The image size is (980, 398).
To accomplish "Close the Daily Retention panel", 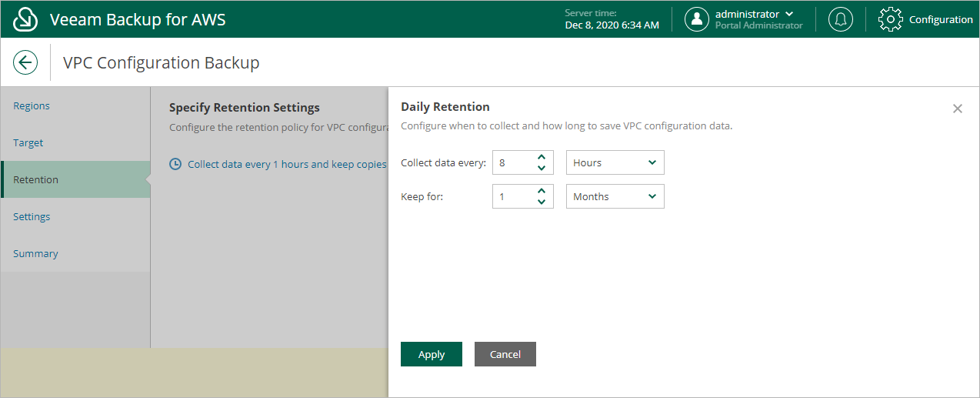I will coord(958,109).
